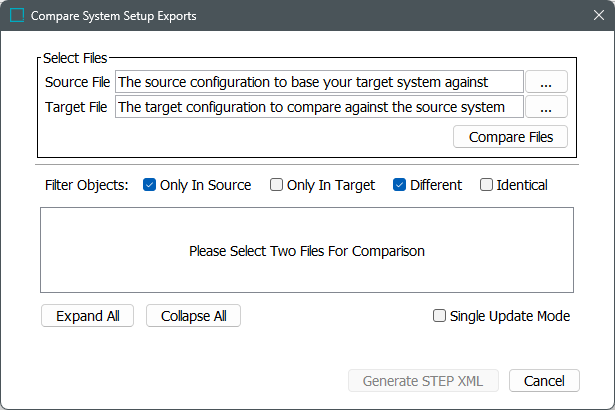Click the Compare System Setup Exports title

click(x=114, y=16)
